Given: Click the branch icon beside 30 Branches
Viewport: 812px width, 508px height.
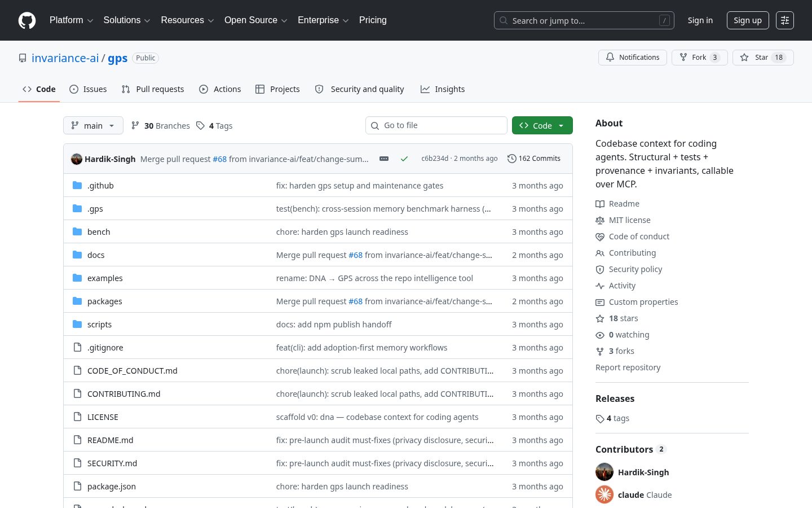Looking at the screenshot, I should pos(135,125).
